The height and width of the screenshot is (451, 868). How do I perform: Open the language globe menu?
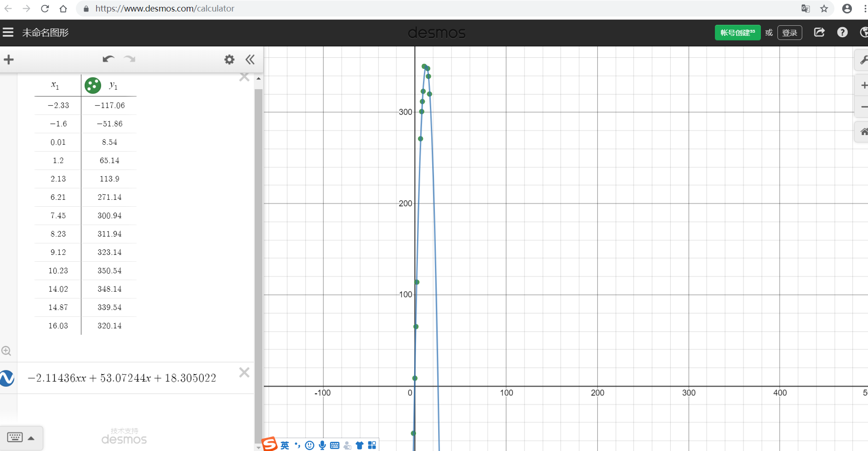pos(863,32)
